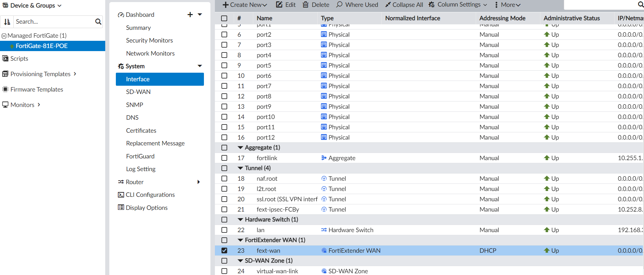Click the search magnifier icon in device panel

tap(98, 22)
